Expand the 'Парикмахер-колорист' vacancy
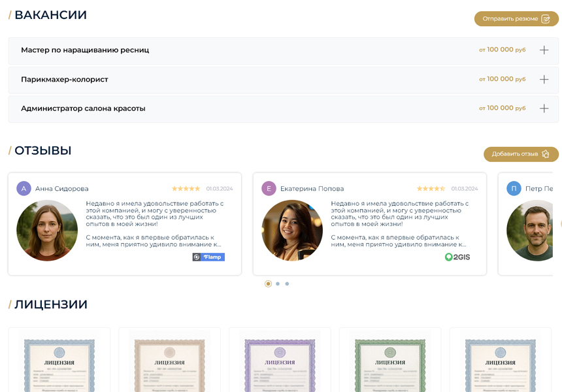The image size is (562, 392). click(544, 78)
